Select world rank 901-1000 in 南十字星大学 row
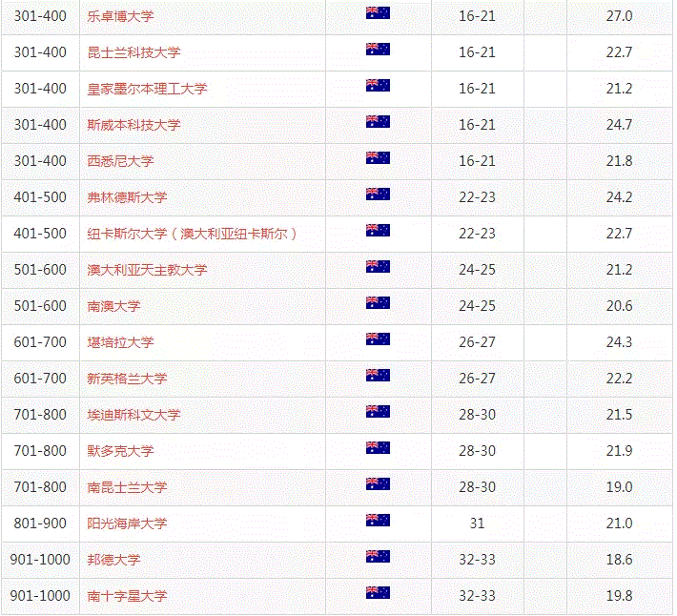 point(40,597)
